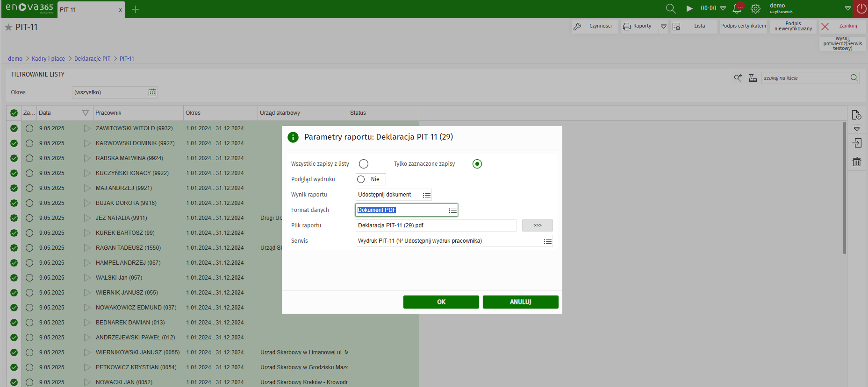This screenshot has width=868, height=387.
Task: Start the timer play button
Action: [689, 8]
